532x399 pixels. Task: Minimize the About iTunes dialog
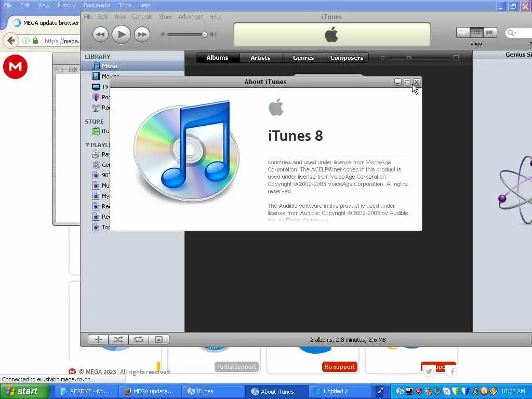[x=398, y=82]
